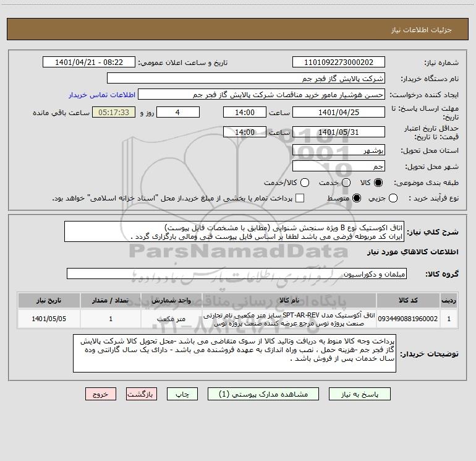Viewport: 476px width, 461px height.
Task: Select the متوسط purchase type radio
Action: (x=357, y=198)
